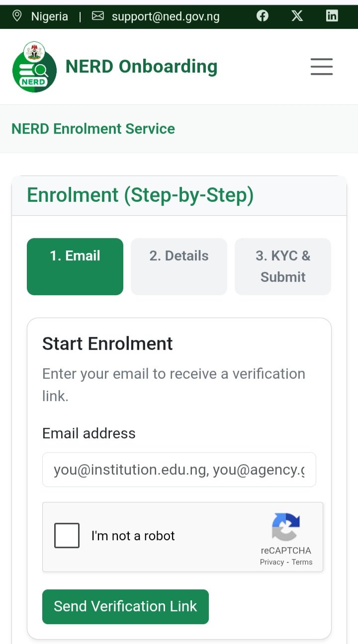358x644 pixels.
Task: Check the "I'm not a robot" box
Action: pyautogui.click(x=67, y=535)
